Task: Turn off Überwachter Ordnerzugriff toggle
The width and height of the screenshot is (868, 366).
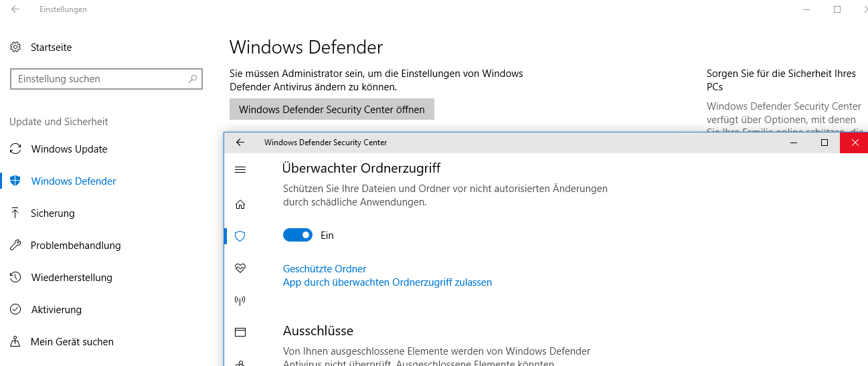Action: click(x=298, y=235)
